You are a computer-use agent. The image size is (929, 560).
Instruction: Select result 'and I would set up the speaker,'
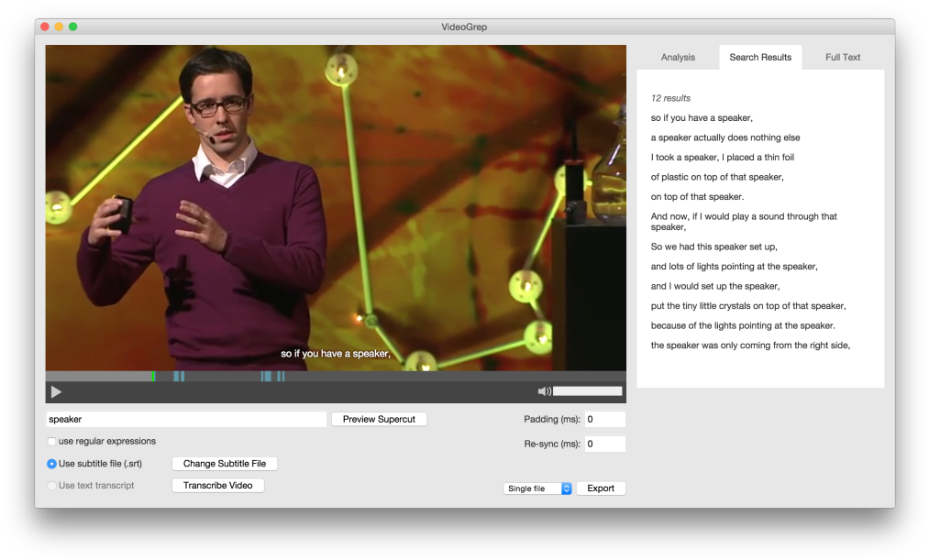[x=715, y=286]
